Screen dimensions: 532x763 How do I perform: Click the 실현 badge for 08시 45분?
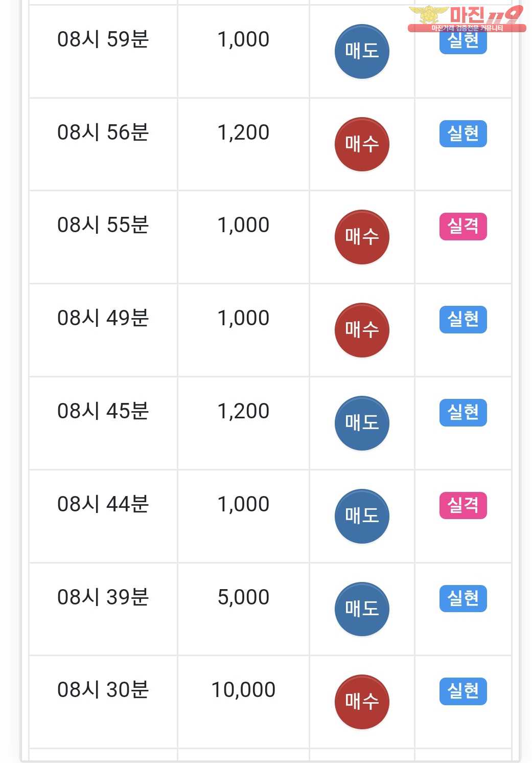pos(463,413)
